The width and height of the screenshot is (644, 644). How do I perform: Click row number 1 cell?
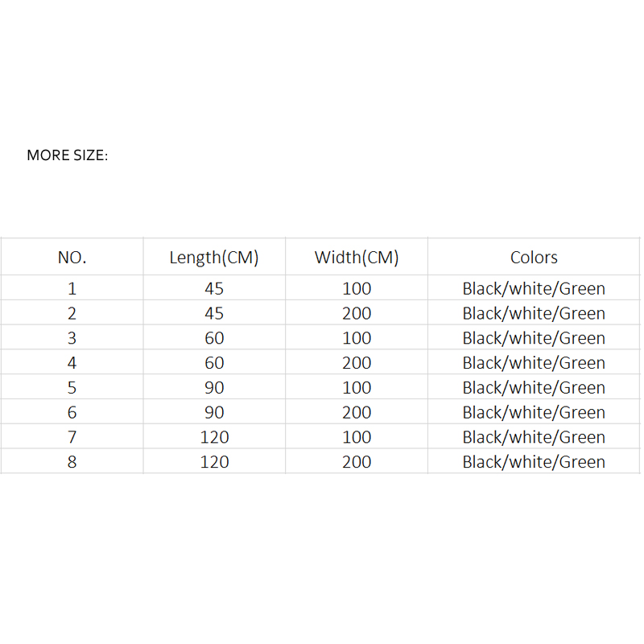(72, 288)
